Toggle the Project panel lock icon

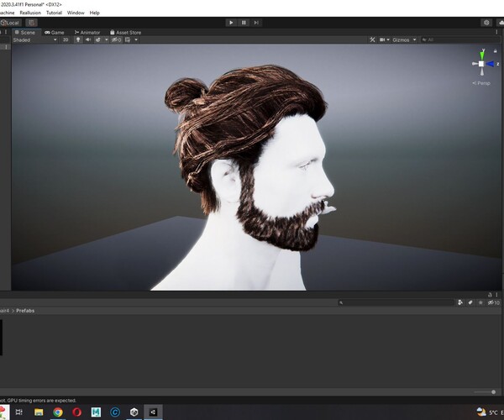(490, 295)
